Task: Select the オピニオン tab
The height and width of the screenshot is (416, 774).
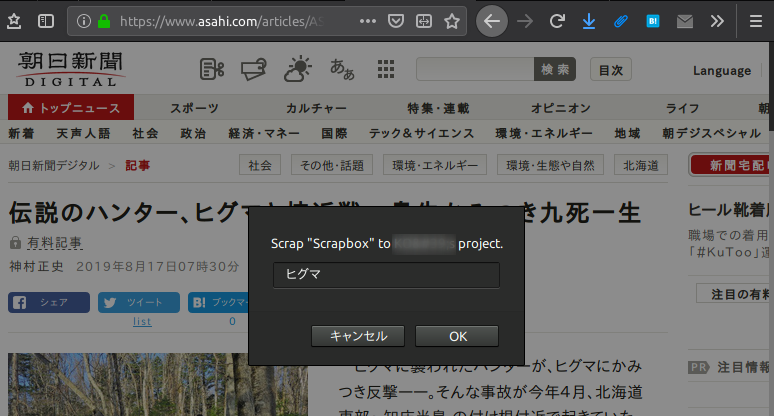Action: click(x=561, y=108)
